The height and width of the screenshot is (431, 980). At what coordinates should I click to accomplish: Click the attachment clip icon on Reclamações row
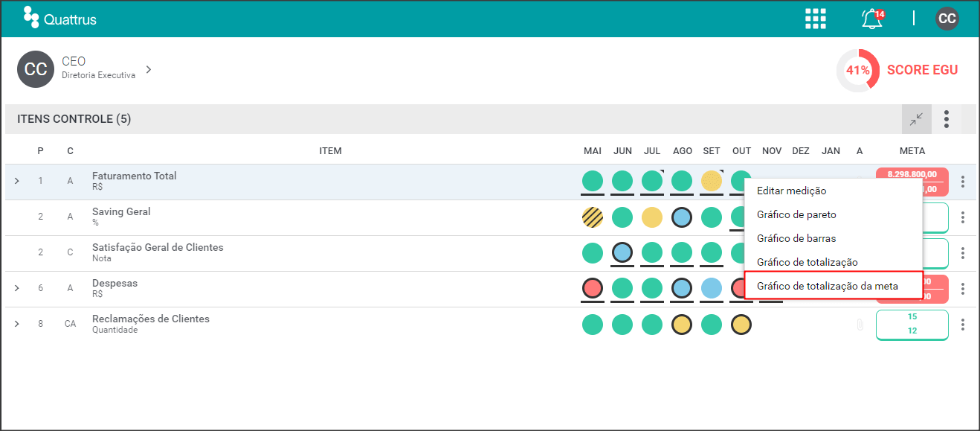coord(860,325)
